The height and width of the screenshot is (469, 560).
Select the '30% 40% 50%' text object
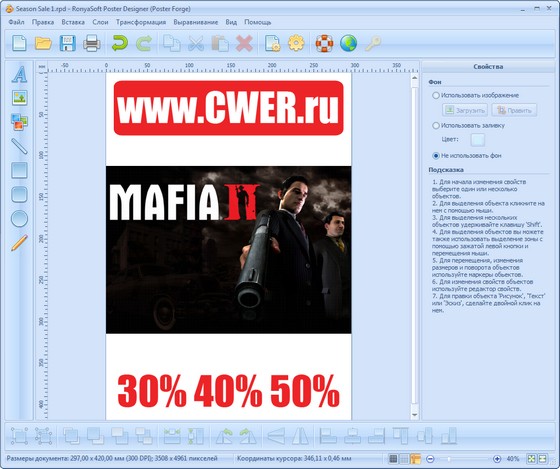(x=229, y=391)
